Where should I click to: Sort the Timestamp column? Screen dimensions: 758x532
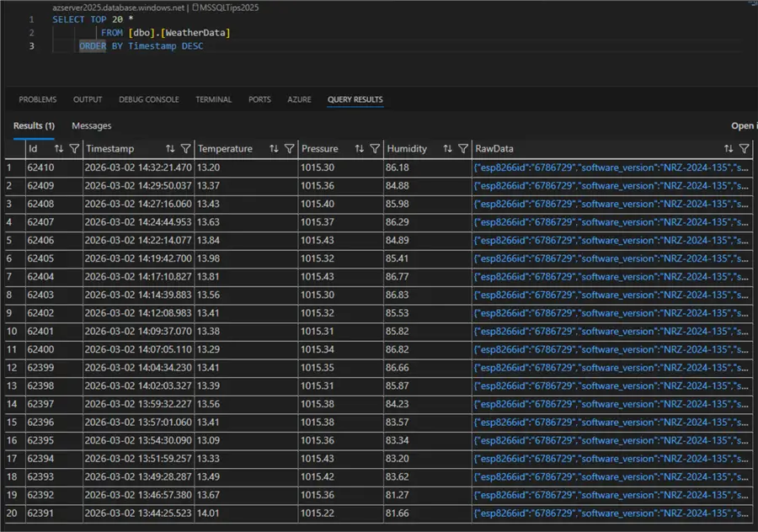click(170, 149)
